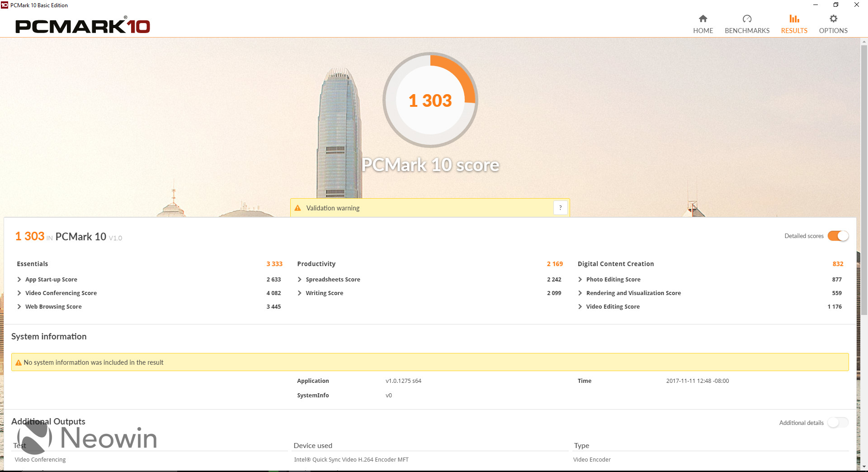Click the scrollbar down arrow
Viewport: 868px width, 472px height.
[864, 466]
